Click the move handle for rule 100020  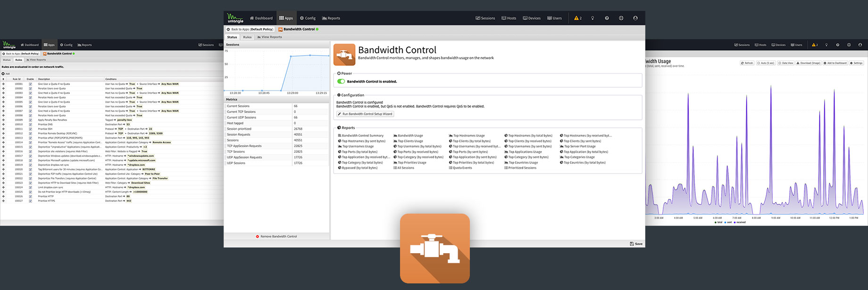tap(3, 169)
